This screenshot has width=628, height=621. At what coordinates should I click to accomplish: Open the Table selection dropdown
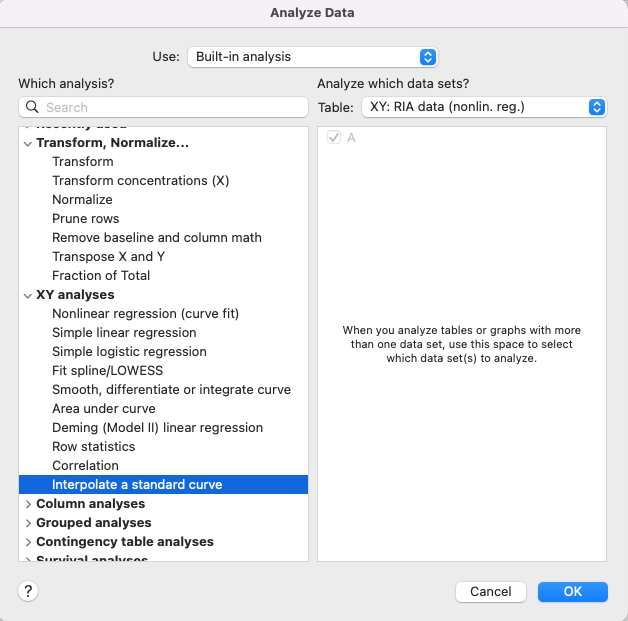point(484,107)
